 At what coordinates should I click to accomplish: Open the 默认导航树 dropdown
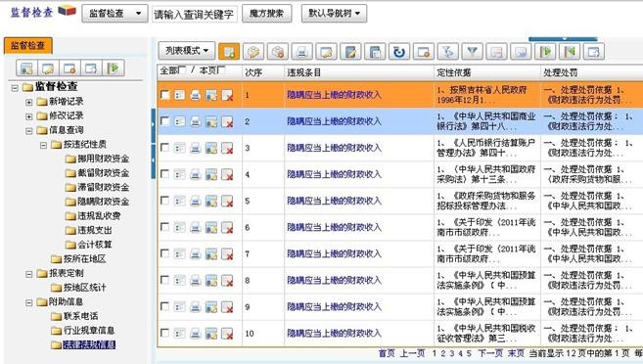point(334,14)
